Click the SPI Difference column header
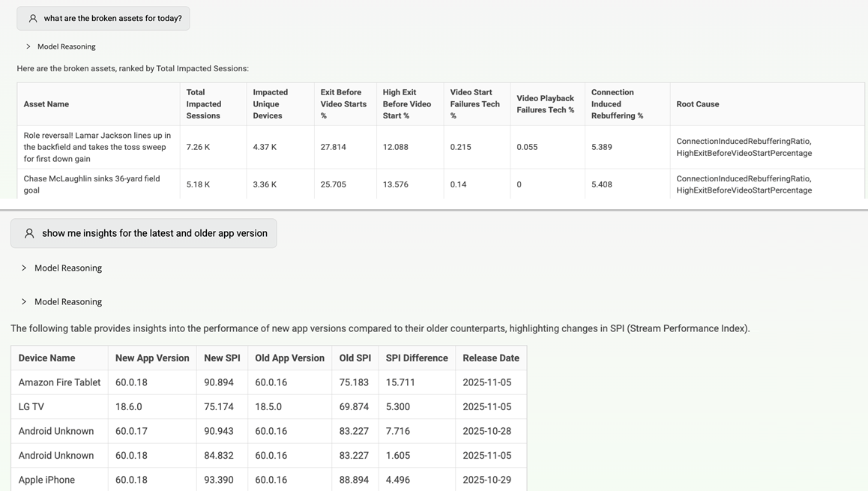868x491 pixels. pos(417,358)
